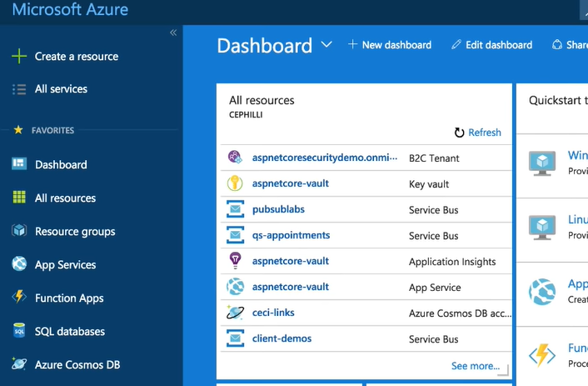This screenshot has width=588, height=386.
Task: Click the Azure Cosmos DB planet icon
Action: pos(19,364)
